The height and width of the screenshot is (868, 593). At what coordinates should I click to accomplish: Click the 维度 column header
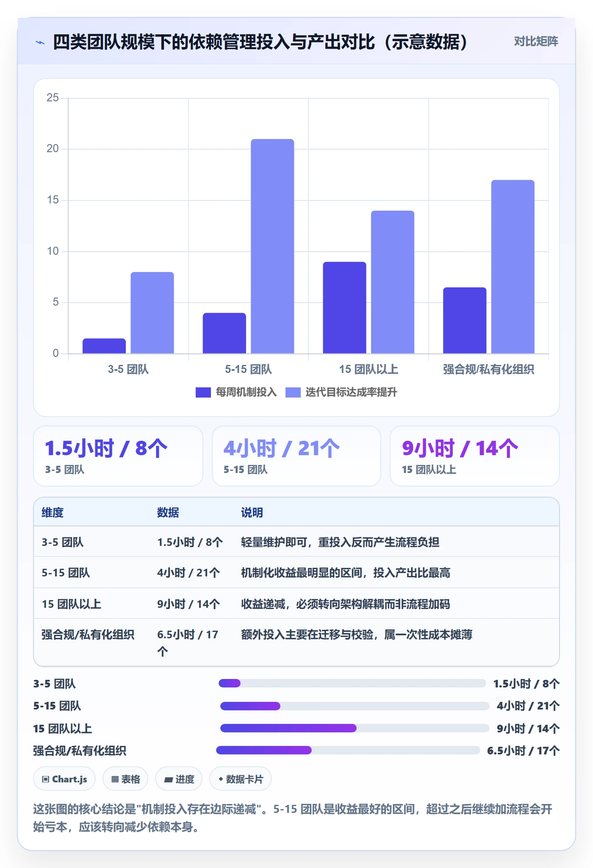pos(53,512)
